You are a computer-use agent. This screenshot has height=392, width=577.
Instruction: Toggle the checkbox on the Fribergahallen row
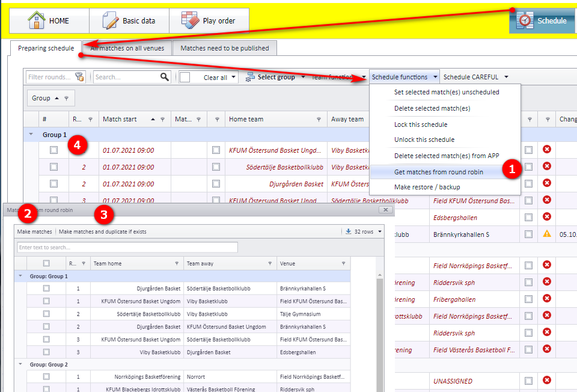click(528, 299)
